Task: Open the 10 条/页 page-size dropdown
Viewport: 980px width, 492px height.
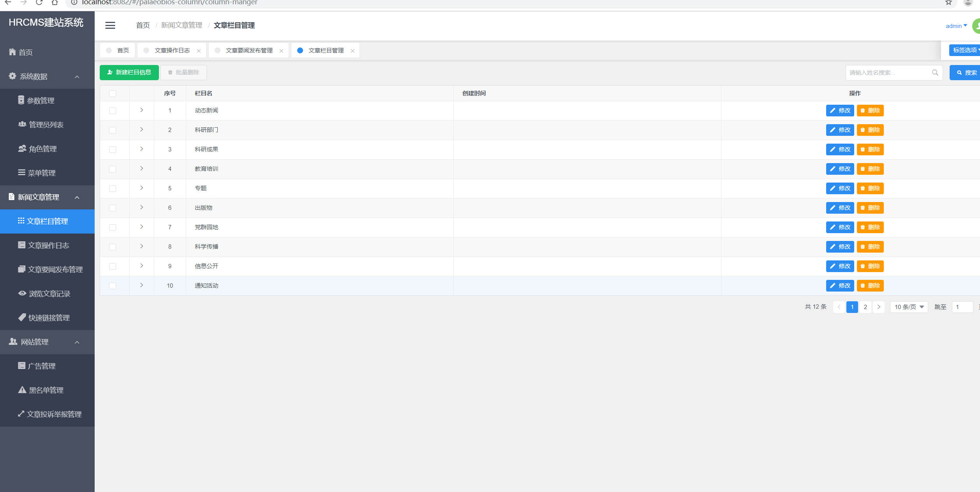Action: 909,307
